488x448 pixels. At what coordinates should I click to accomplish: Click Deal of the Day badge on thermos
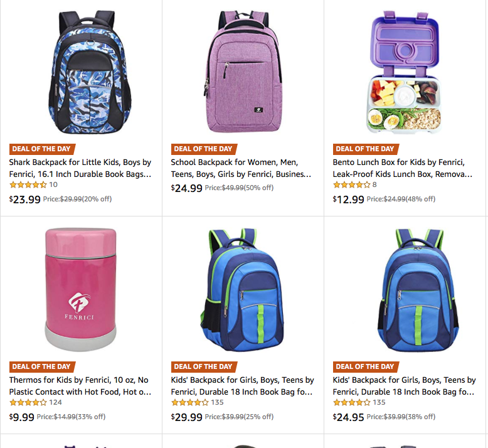point(42,366)
